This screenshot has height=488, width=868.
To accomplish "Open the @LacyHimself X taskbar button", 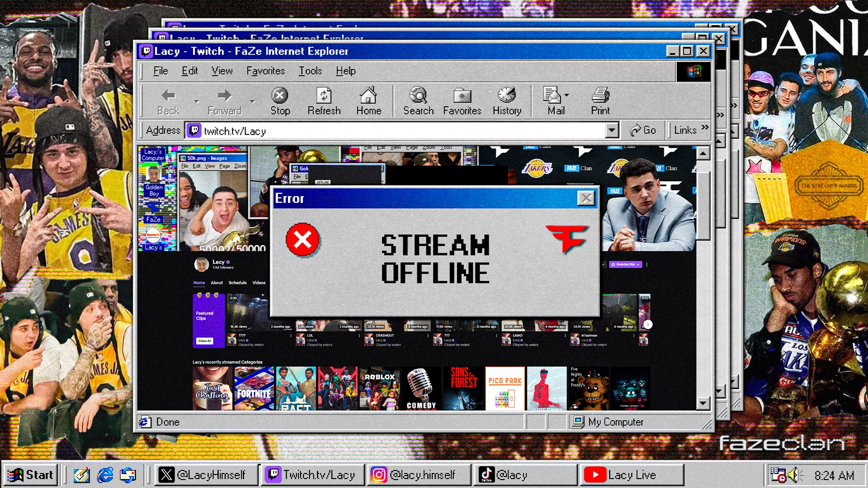I will (x=206, y=475).
